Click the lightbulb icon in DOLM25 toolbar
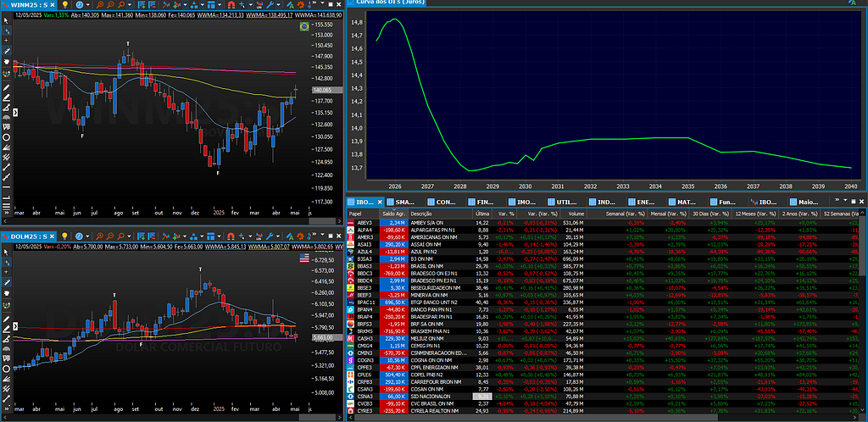Viewport: 868px width, 422px height. (64, 236)
